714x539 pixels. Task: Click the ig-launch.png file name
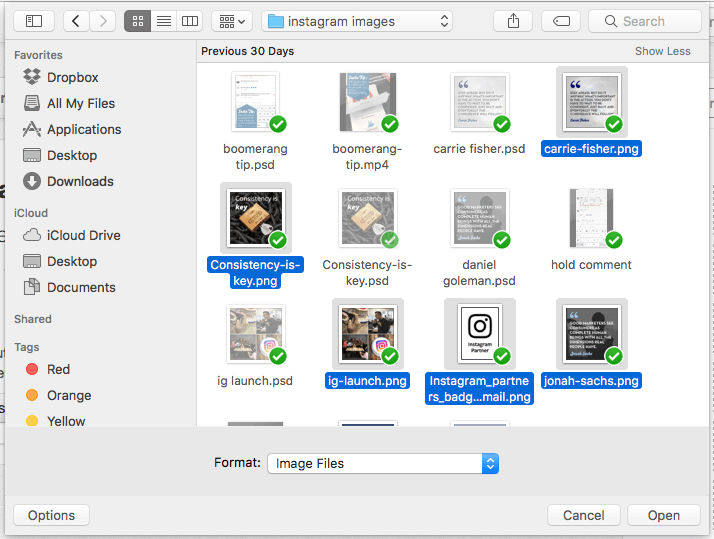pyautogui.click(x=367, y=381)
